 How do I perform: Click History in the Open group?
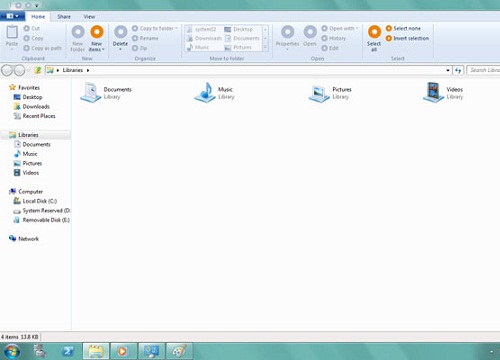[333, 38]
